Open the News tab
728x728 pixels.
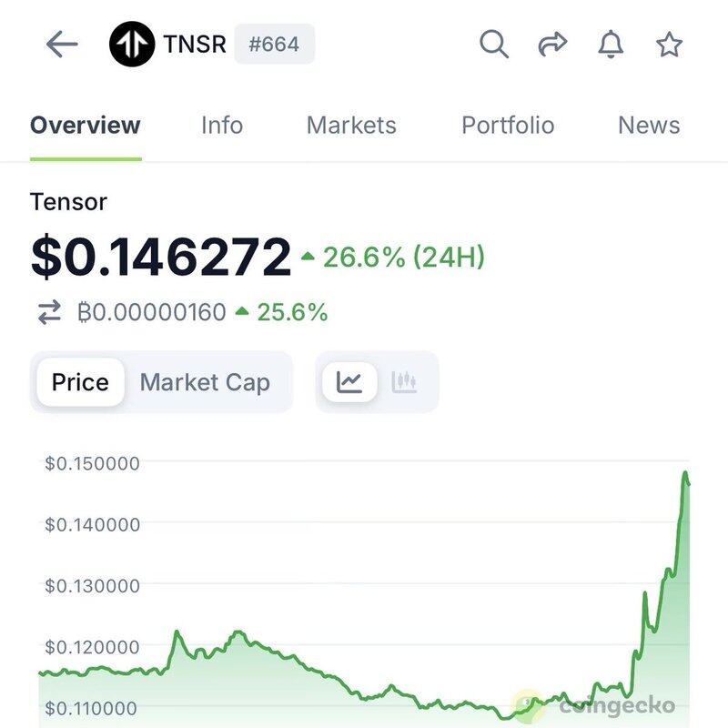pyautogui.click(x=649, y=126)
